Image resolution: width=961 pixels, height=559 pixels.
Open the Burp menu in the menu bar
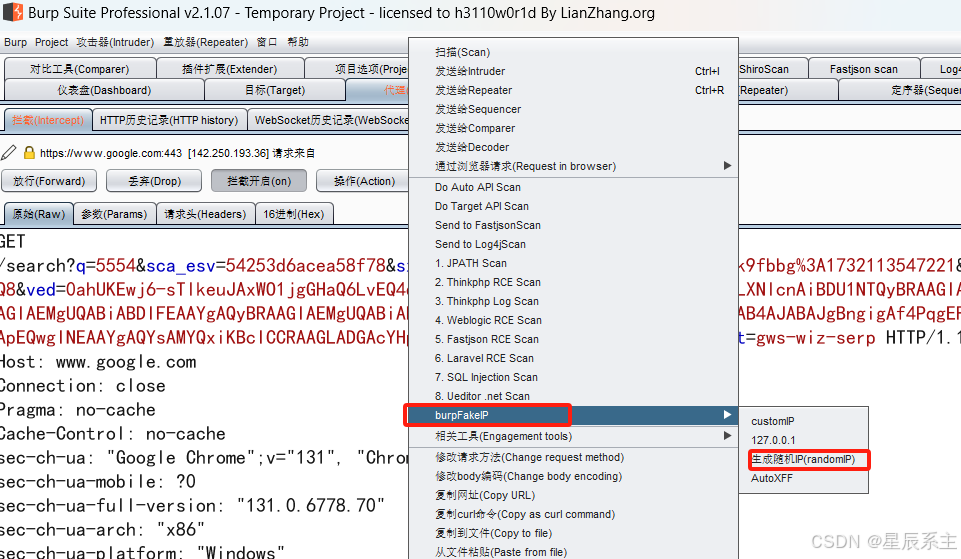tap(15, 42)
